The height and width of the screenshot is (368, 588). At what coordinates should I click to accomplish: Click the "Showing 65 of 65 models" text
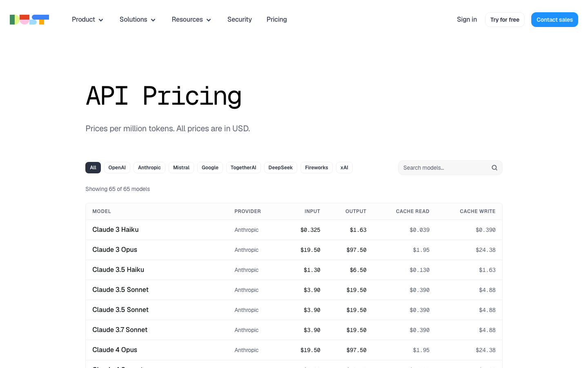coord(118,189)
